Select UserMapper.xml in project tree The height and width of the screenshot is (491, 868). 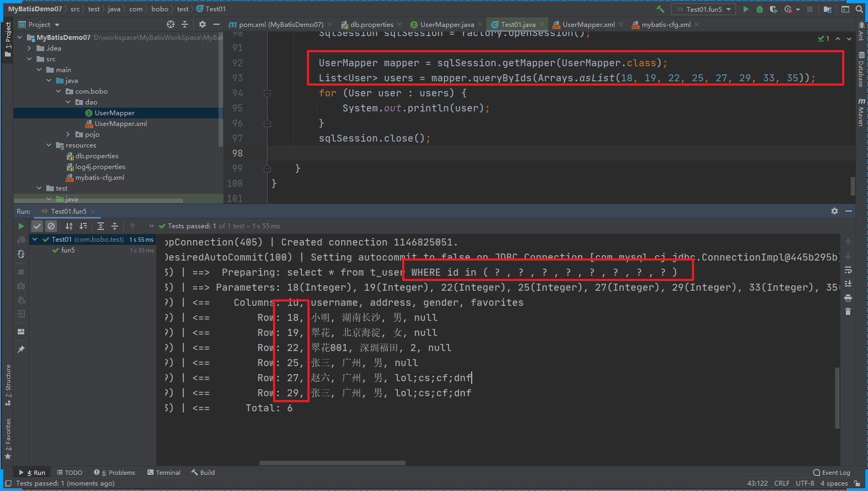121,124
